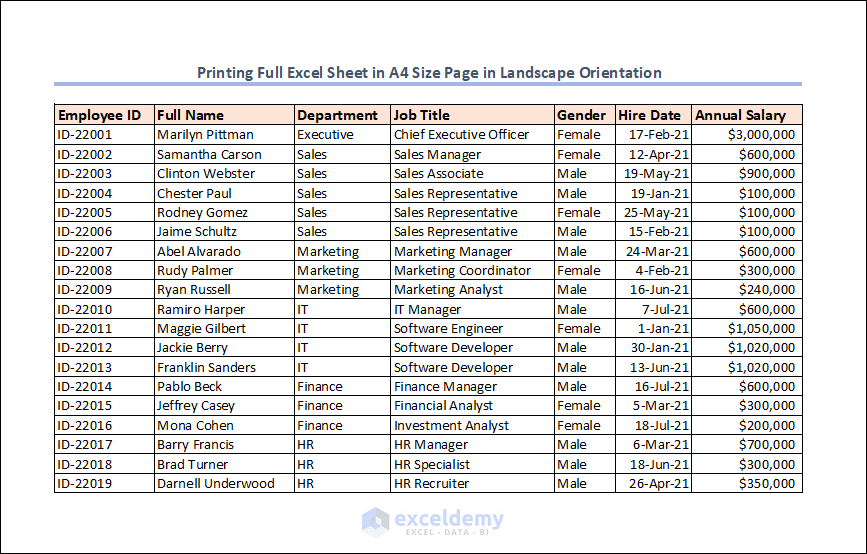Click the Job Title column header
Screen dimensions: 867x554
click(x=472, y=115)
